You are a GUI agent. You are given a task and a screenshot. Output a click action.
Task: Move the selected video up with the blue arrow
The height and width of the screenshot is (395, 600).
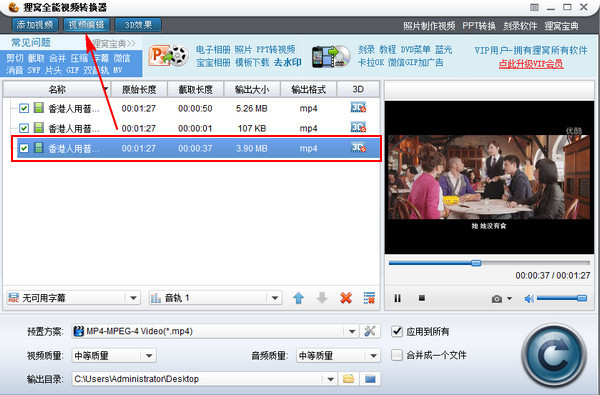[x=298, y=298]
